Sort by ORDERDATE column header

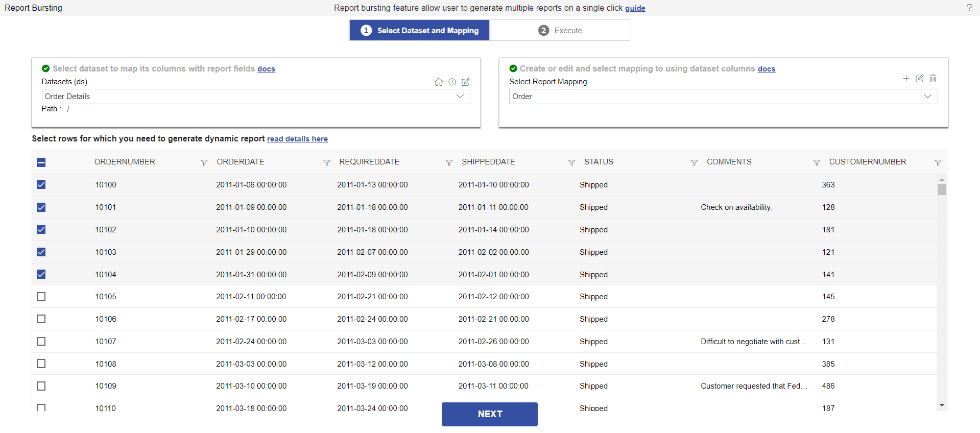241,162
